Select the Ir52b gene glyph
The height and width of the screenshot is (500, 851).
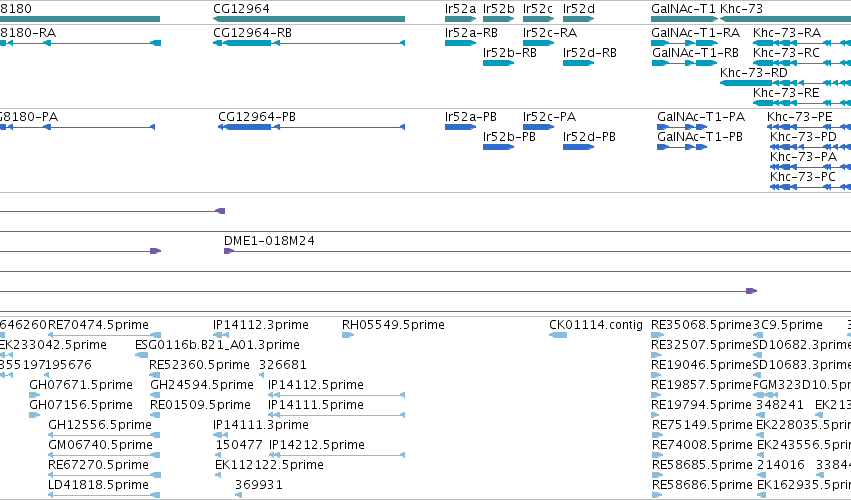[x=498, y=19]
